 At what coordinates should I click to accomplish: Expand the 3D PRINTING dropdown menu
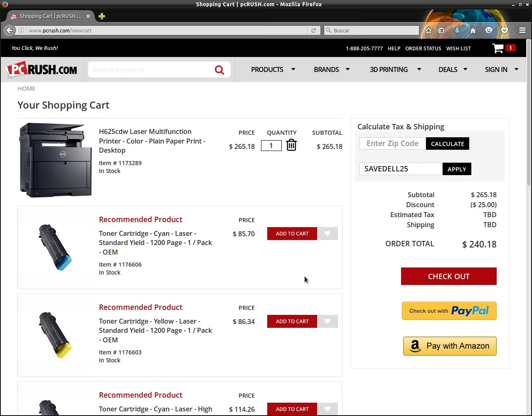pyautogui.click(x=395, y=69)
